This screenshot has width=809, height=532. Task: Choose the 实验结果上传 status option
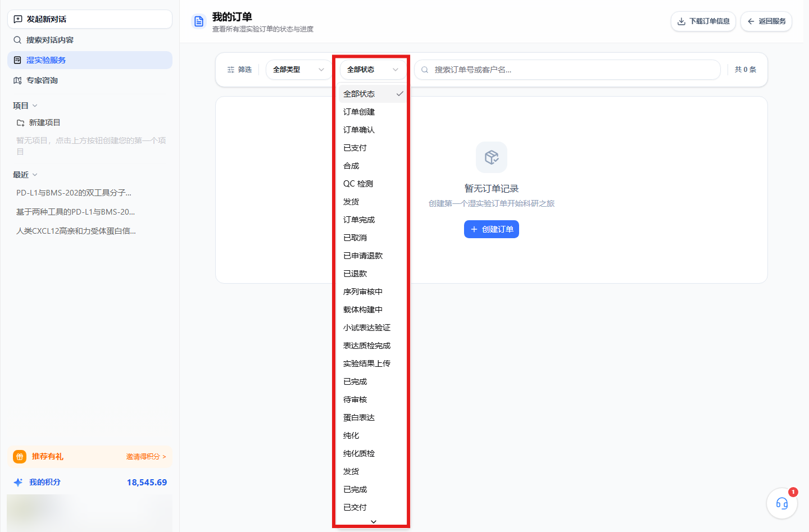click(374, 363)
